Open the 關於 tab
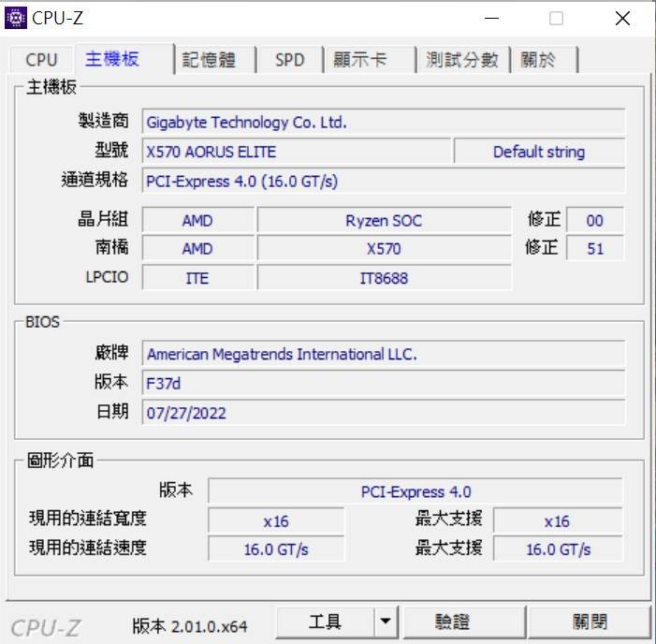The height and width of the screenshot is (644, 656). (545, 60)
